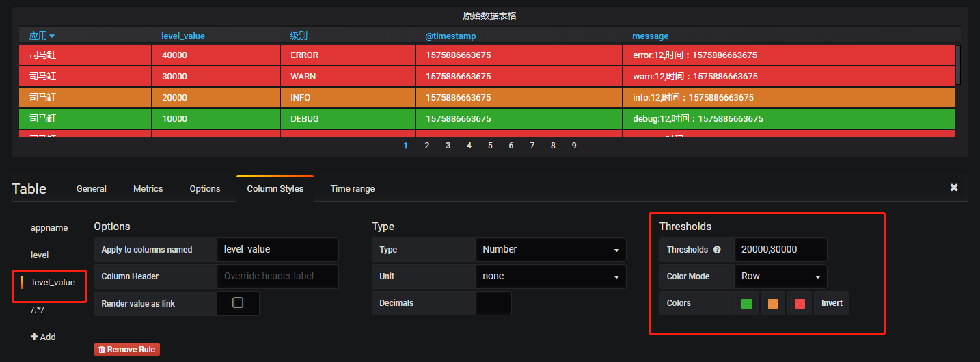Select the /.*/ column rule
Image resolution: width=980 pixels, height=362 pixels.
pos(38,310)
